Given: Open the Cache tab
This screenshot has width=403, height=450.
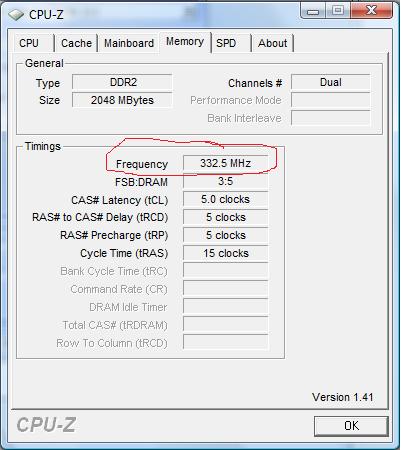Looking at the screenshot, I should coord(76,43).
